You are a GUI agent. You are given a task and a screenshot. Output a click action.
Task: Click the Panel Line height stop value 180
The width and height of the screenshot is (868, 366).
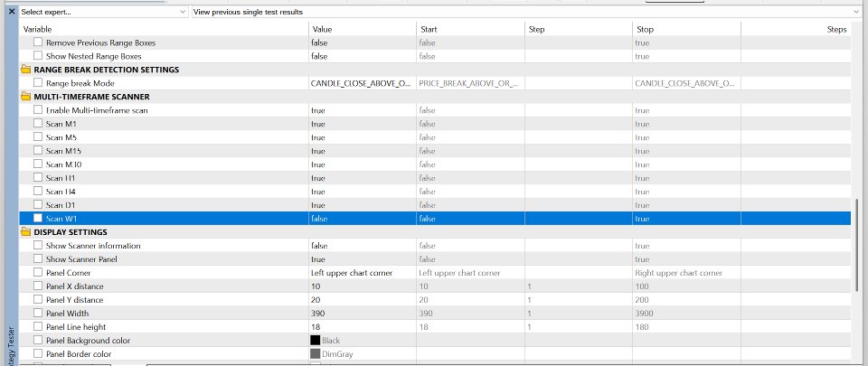tap(686, 327)
